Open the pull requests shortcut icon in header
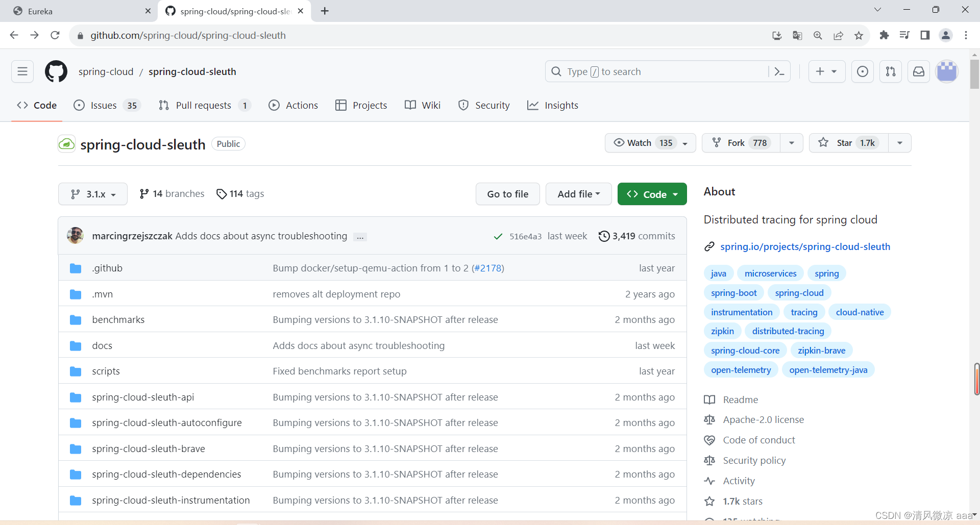This screenshot has width=980, height=525. (x=891, y=71)
